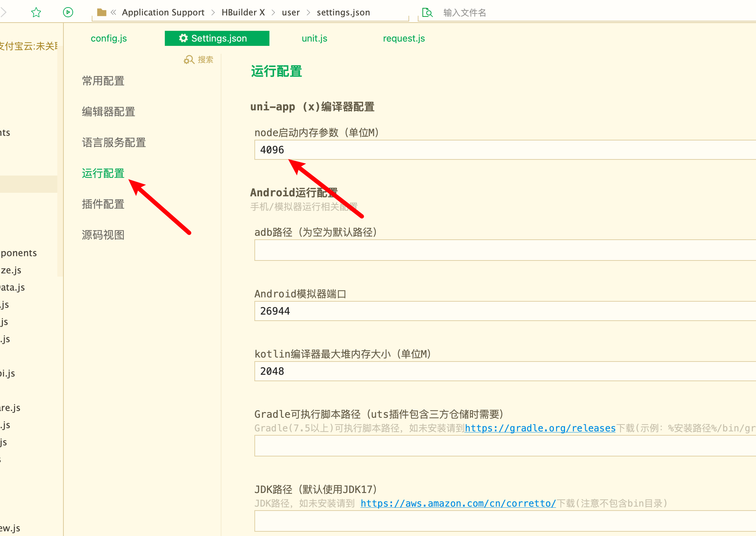Open 源码视图 source view
756x536 pixels.
click(103, 235)
